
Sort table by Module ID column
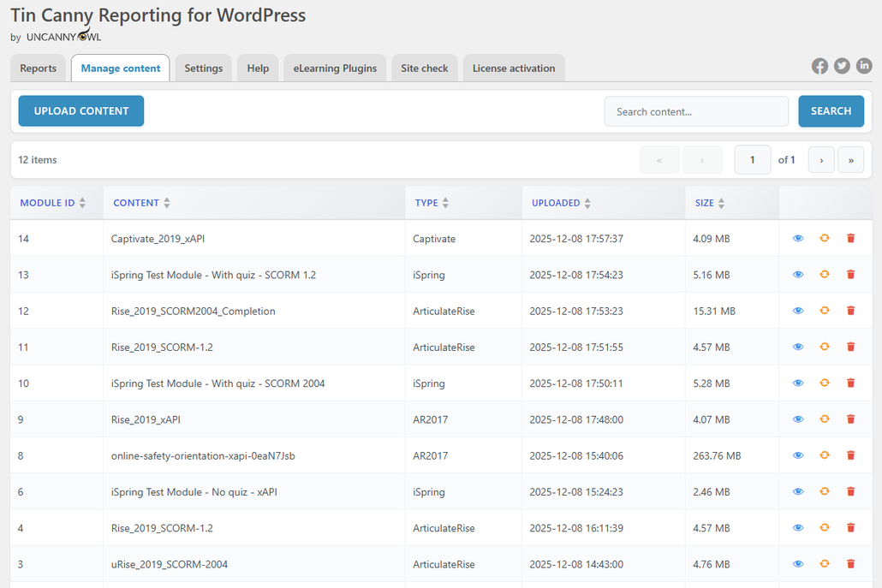[53, 203]
